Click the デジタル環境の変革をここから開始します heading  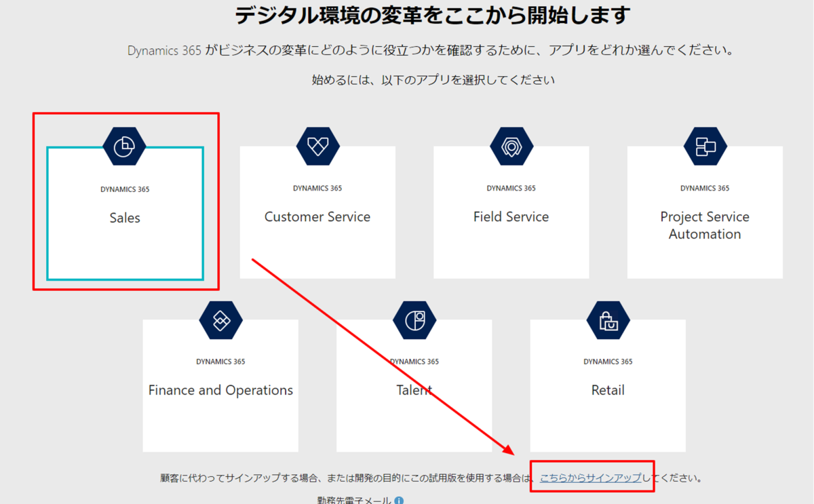[x=432, y=15]
